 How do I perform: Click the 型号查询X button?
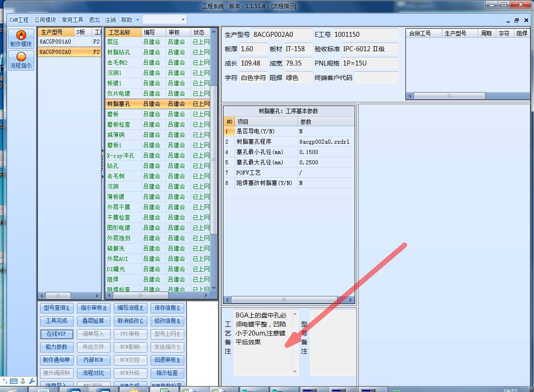pyautogui.click(x=57, y=308)
